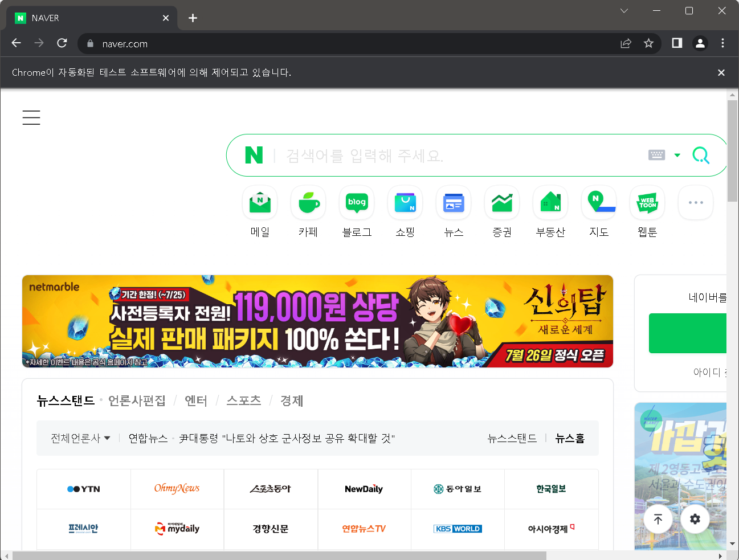Open the 뉴스 news shortcut icon

[454, 202]
